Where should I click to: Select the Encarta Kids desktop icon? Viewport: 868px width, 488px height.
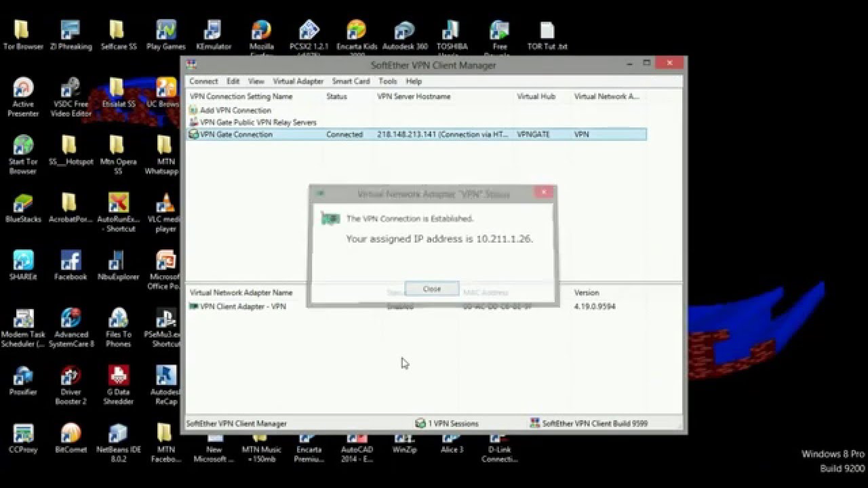[356, 37]
